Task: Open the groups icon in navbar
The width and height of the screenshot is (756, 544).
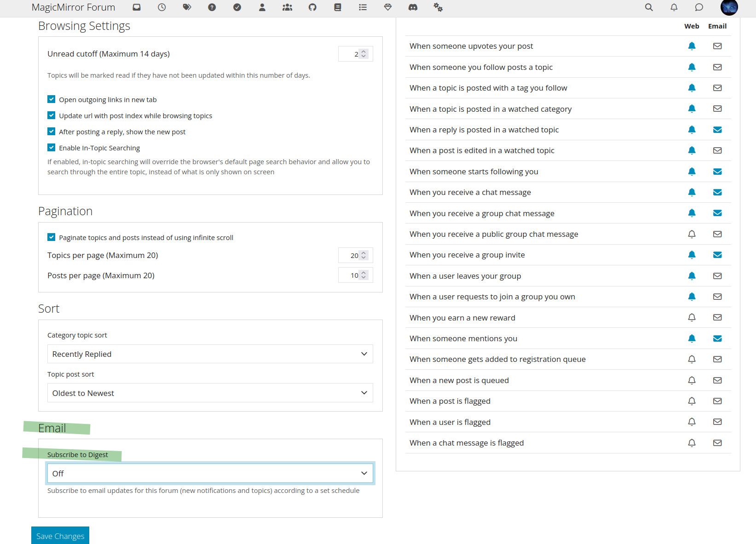Action: (287, 7)
